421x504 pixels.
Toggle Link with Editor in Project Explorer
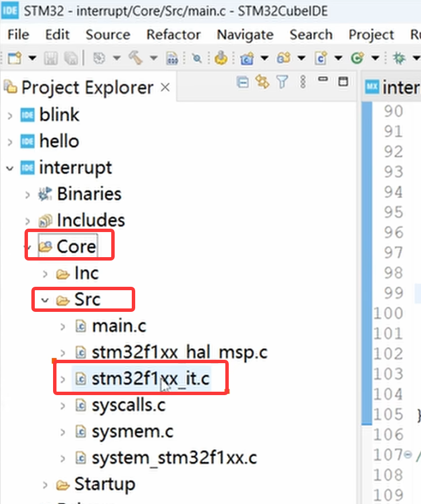(262, 82)
